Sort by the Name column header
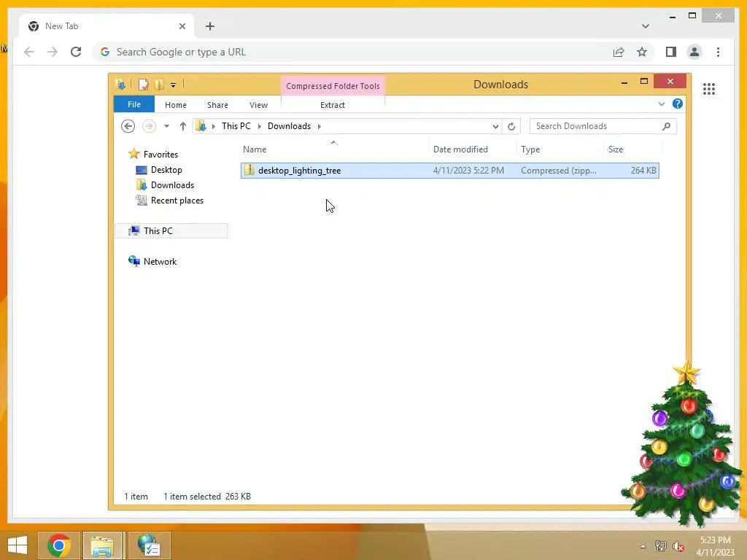Image resolution: width=747 pixels, height=560 pixels. 334,149
